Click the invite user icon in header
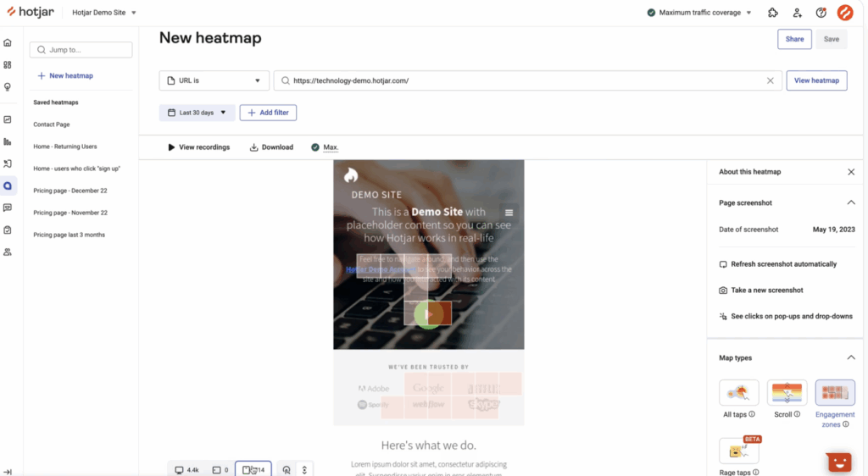Viewport: 868px width, 476px height. [797, 13]
